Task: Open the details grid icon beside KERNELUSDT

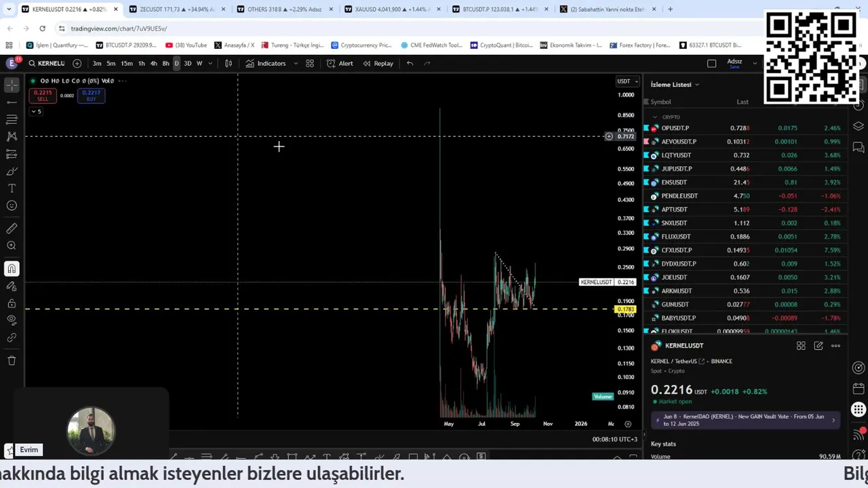Action: click(x=801, y=346)
